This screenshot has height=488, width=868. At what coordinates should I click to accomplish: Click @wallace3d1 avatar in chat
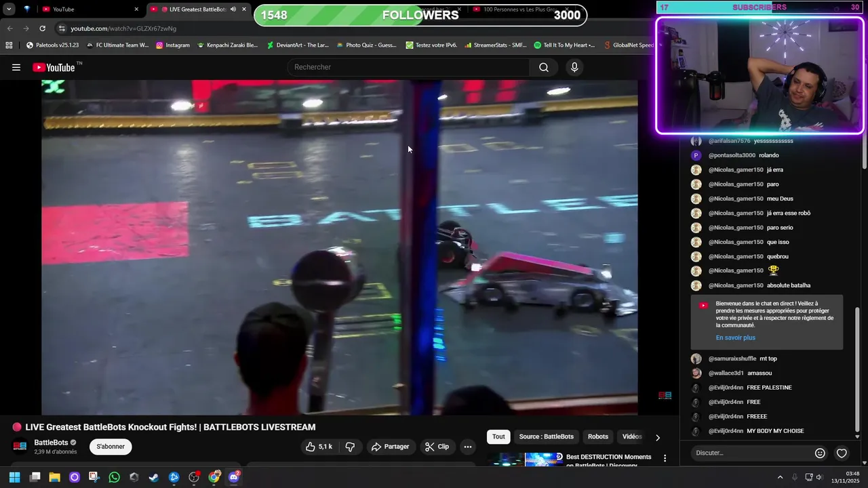point(696,373)
